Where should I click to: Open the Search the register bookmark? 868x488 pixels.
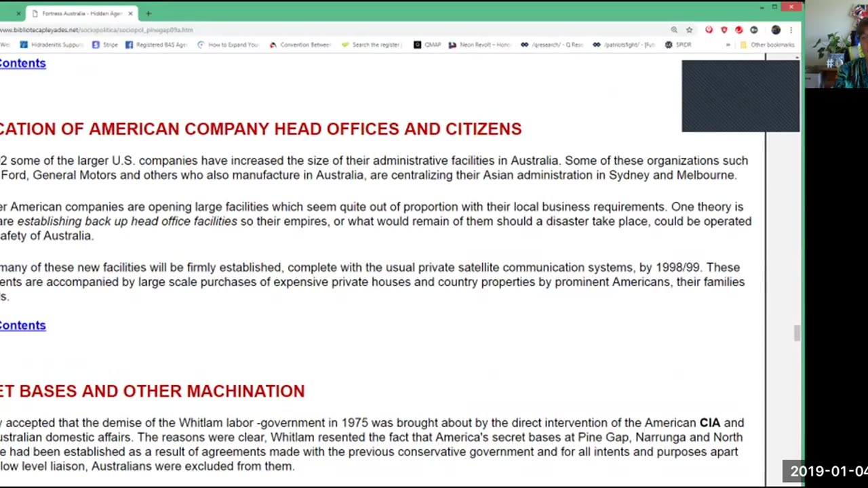tap(372, 45)
